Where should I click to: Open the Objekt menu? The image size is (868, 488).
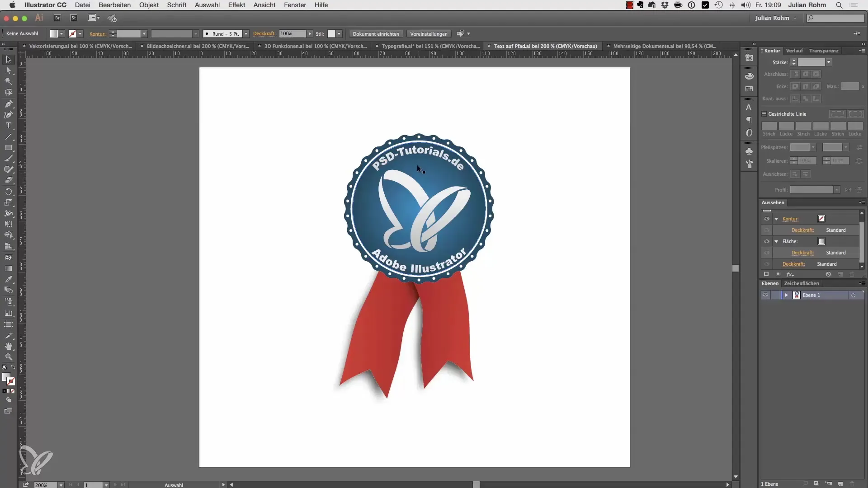coord(149,5)
